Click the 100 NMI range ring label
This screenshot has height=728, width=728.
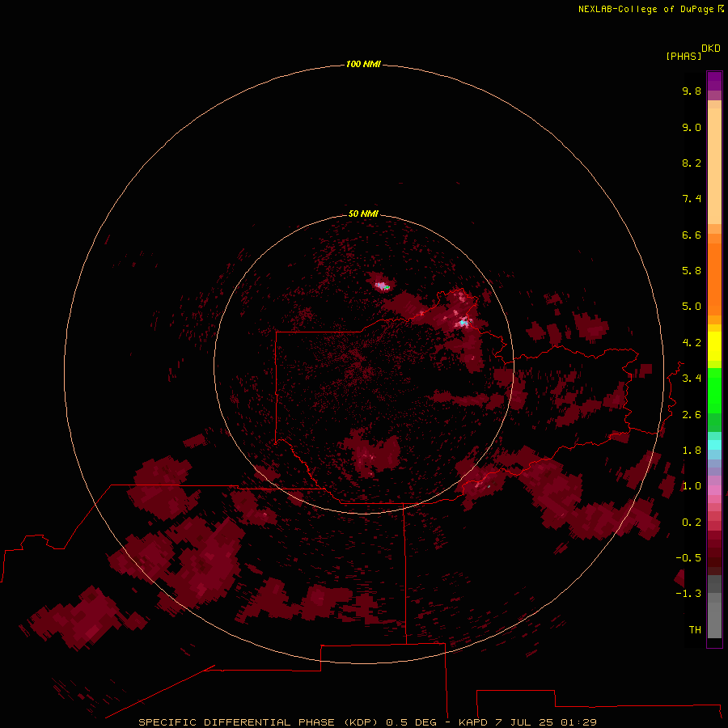coord(363,64)
